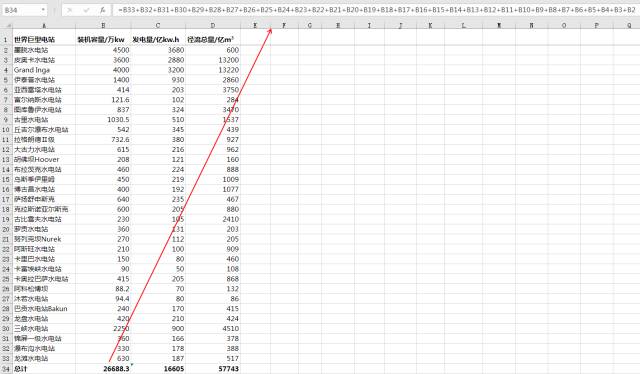Select row 34 header

tap(6, 369)
